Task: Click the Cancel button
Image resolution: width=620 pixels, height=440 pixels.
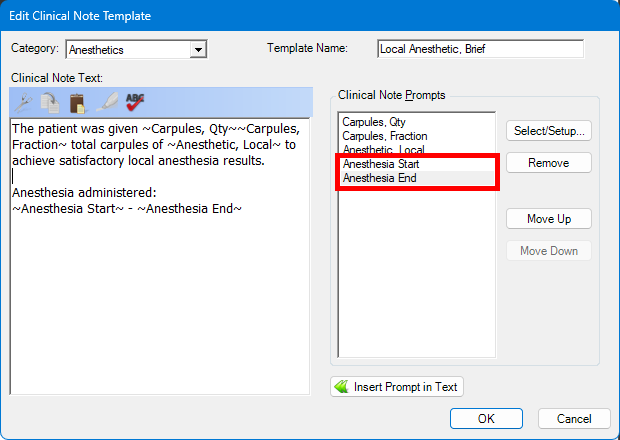Action: click(574, 419)
